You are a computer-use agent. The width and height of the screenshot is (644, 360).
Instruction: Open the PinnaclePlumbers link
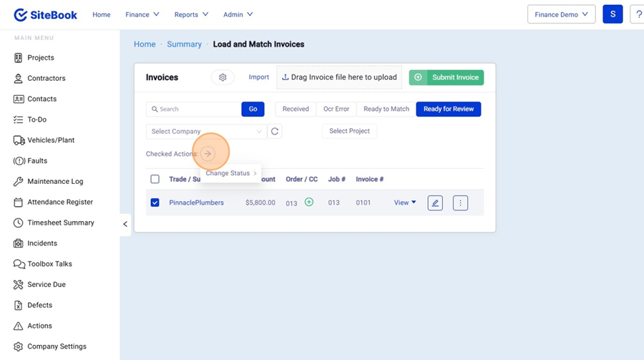[196, 203]
